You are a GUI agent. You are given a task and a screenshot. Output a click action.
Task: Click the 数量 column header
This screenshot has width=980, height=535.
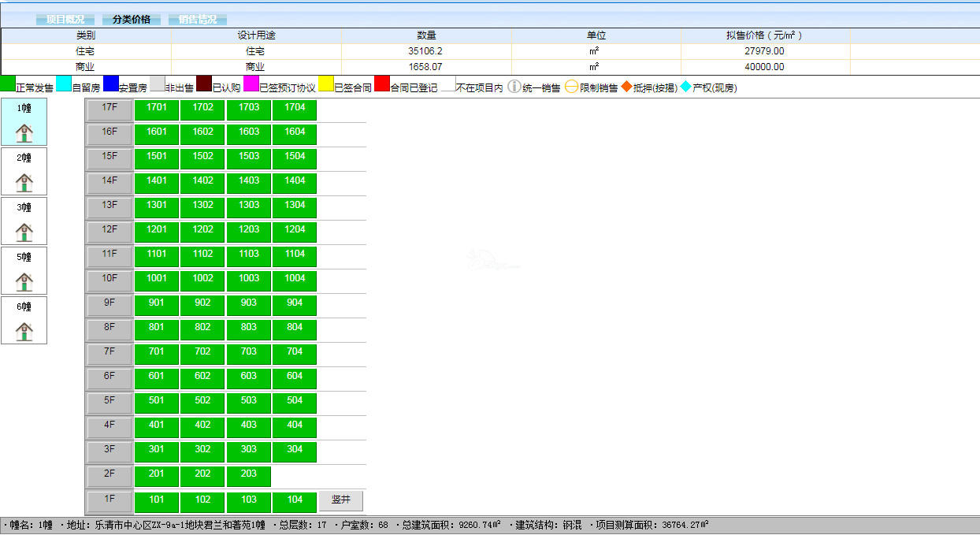point(426,35)
